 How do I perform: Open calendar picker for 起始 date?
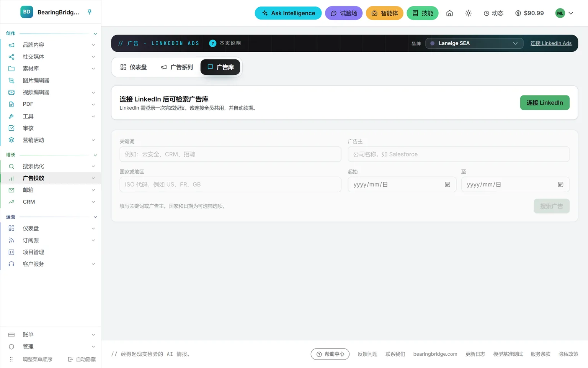pos(448,184)
